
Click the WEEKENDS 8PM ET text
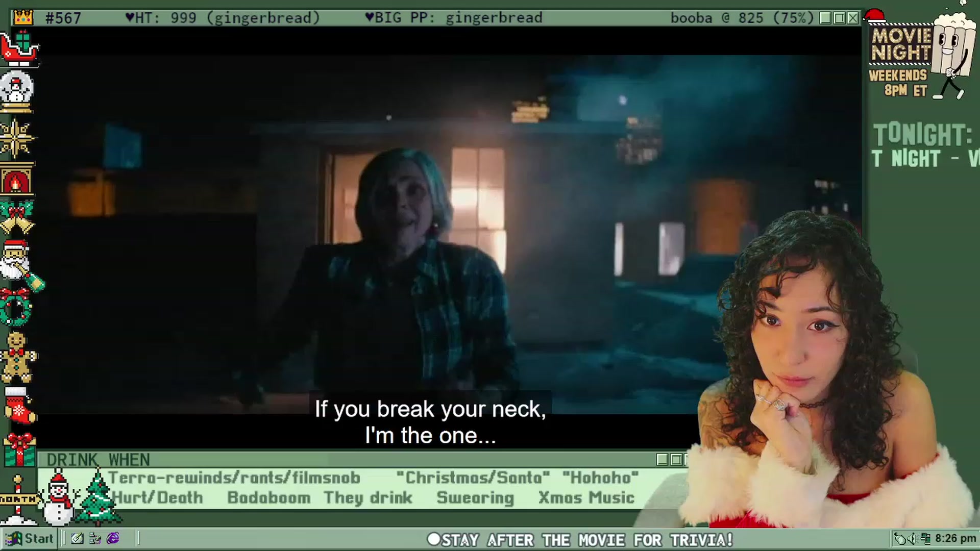898,83
